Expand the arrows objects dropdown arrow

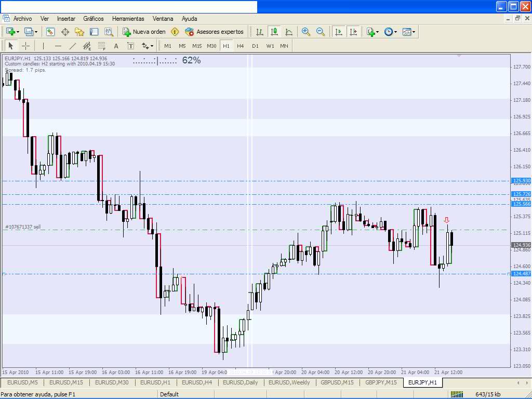[152, 46]
